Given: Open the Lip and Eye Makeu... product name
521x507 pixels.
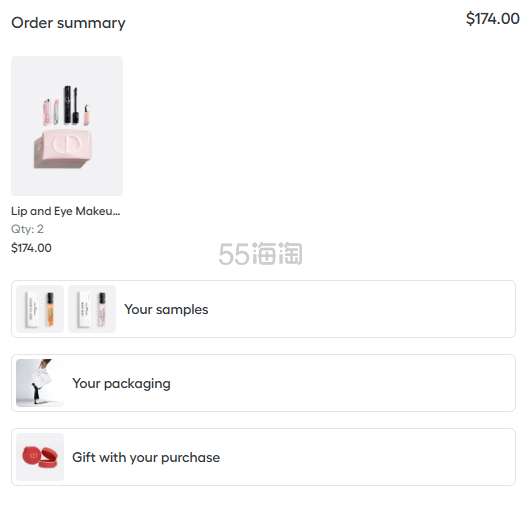Looking at the screenshot, I should [66, 211].
